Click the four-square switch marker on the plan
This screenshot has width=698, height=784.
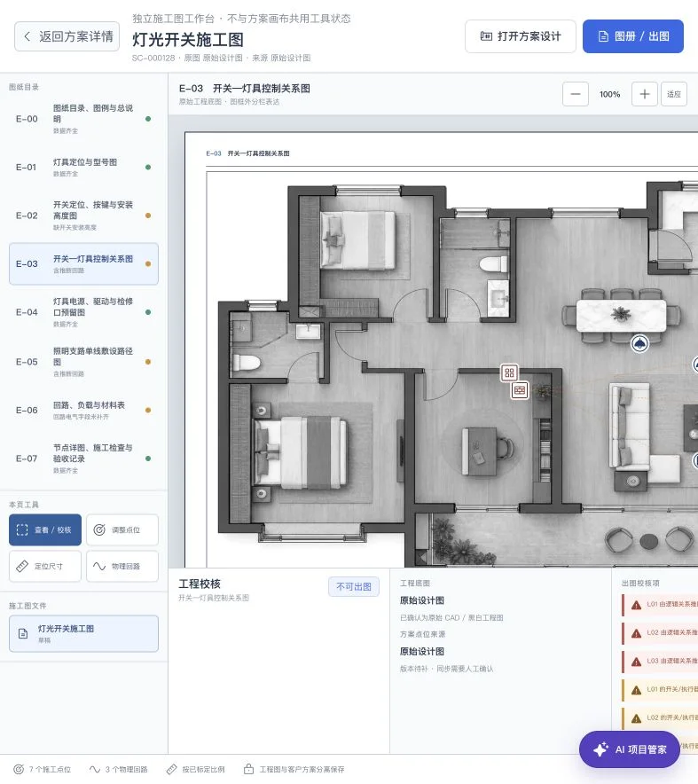(509, 372)
